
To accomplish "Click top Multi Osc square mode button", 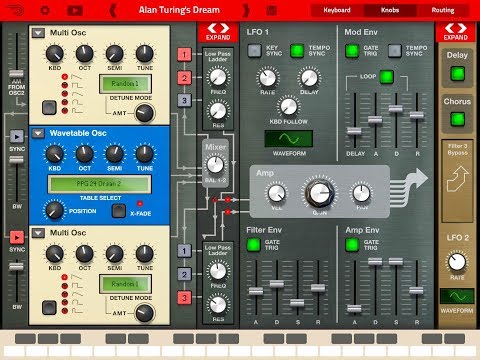I will (x=49, y=107).
